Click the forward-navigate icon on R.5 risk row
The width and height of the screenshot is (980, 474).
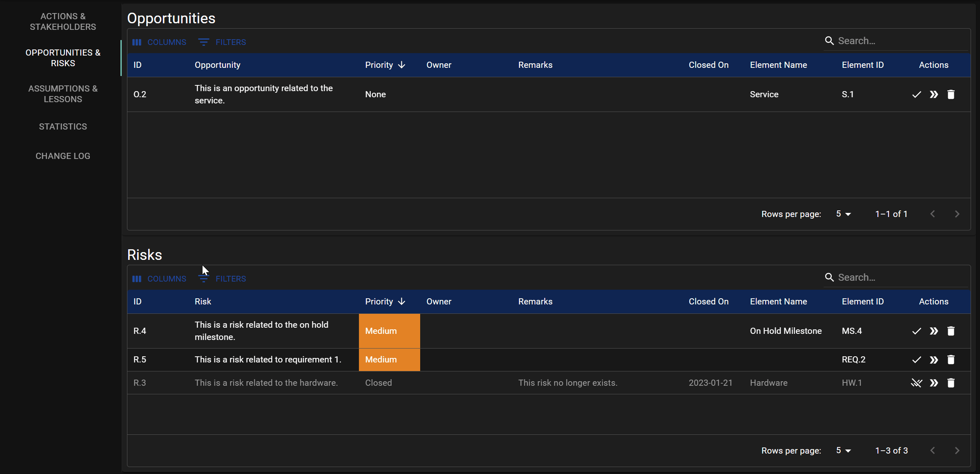(x=933, y=359)
